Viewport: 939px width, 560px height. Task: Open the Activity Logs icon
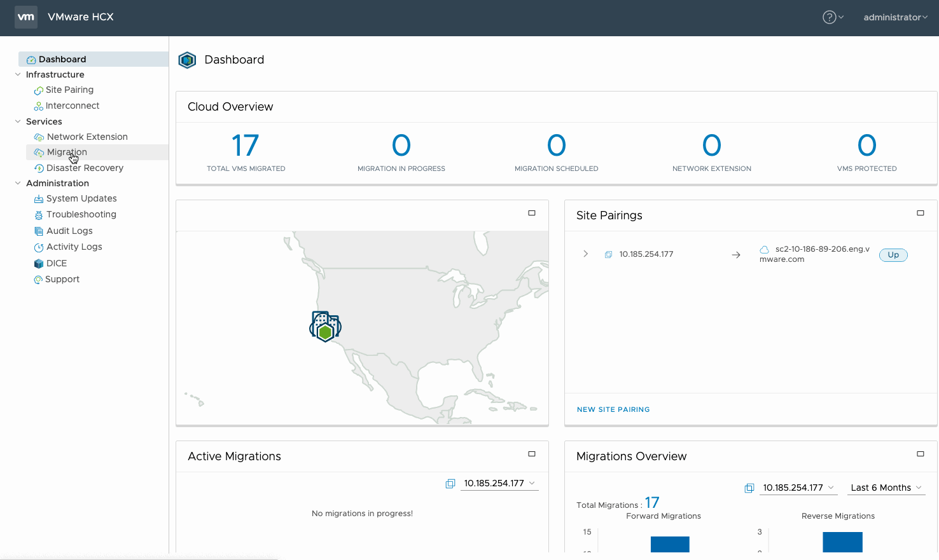coord(39,247)
